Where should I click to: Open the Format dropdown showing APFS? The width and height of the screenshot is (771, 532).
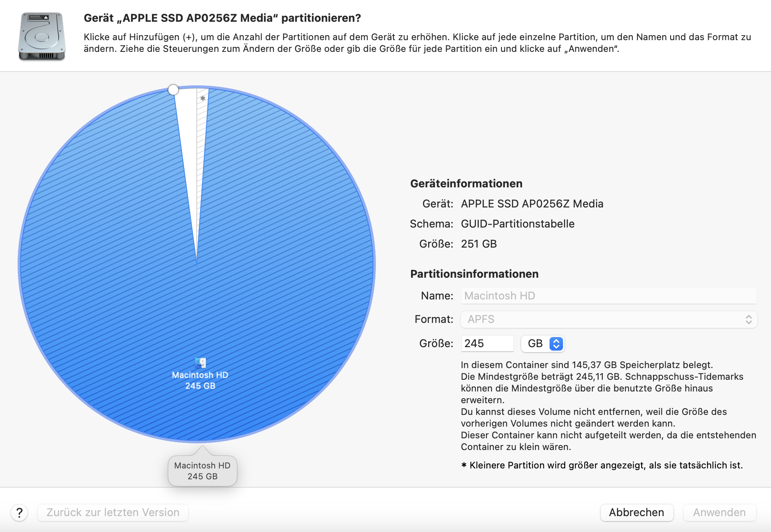coord(608,320)
